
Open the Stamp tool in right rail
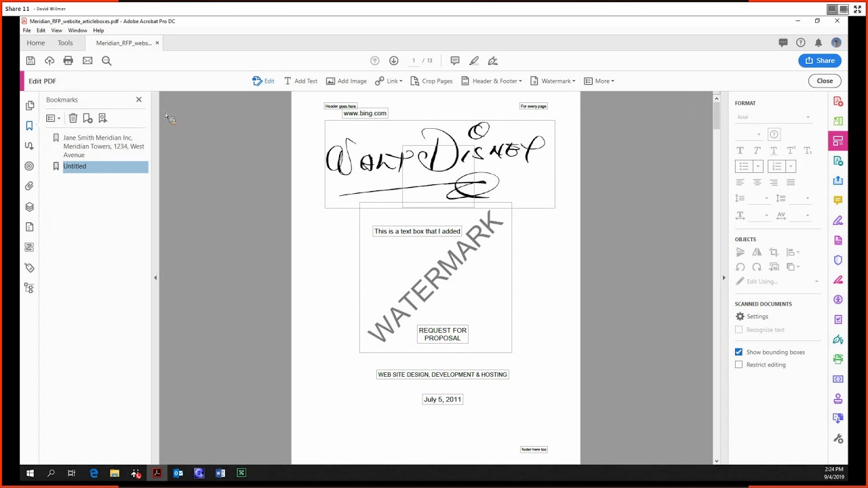[x=838, y=399]
